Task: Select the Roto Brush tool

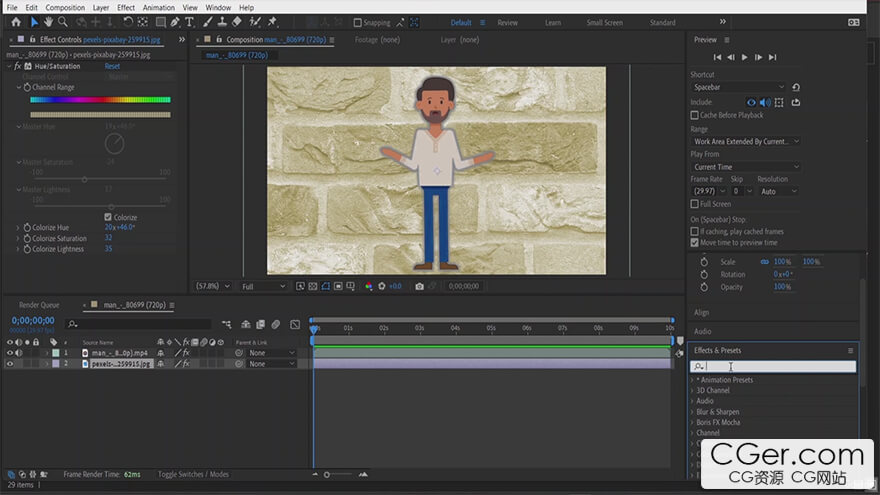Action: [x=255, y=22]
